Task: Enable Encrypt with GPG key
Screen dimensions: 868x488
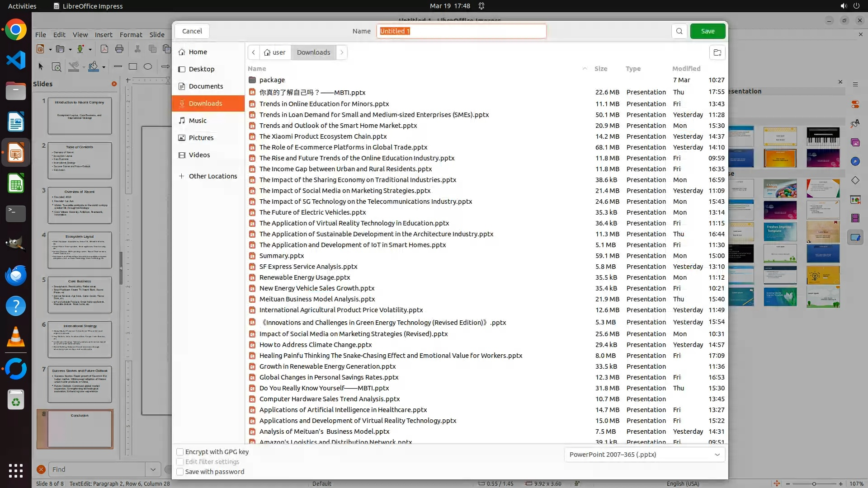Action: coord(180,452)
